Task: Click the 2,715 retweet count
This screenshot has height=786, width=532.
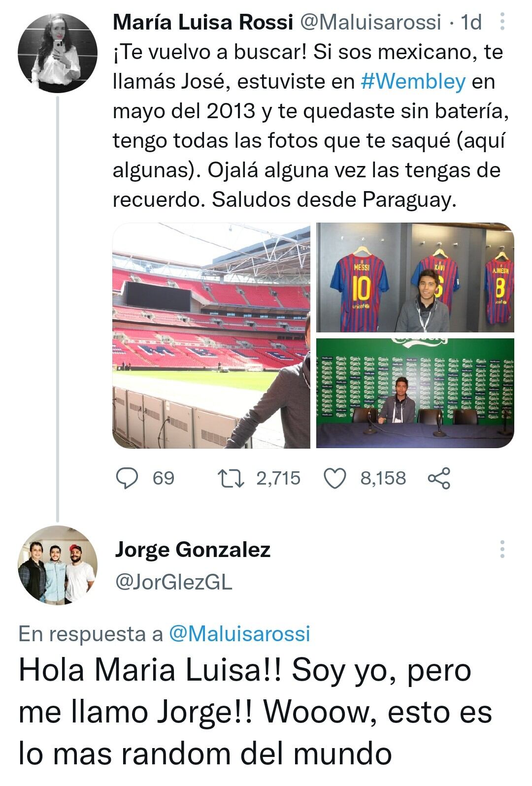Action: click(278, 478)
